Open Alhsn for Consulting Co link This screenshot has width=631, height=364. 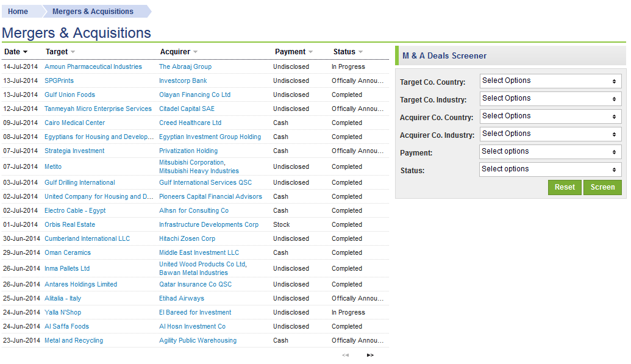coord(193,211)
